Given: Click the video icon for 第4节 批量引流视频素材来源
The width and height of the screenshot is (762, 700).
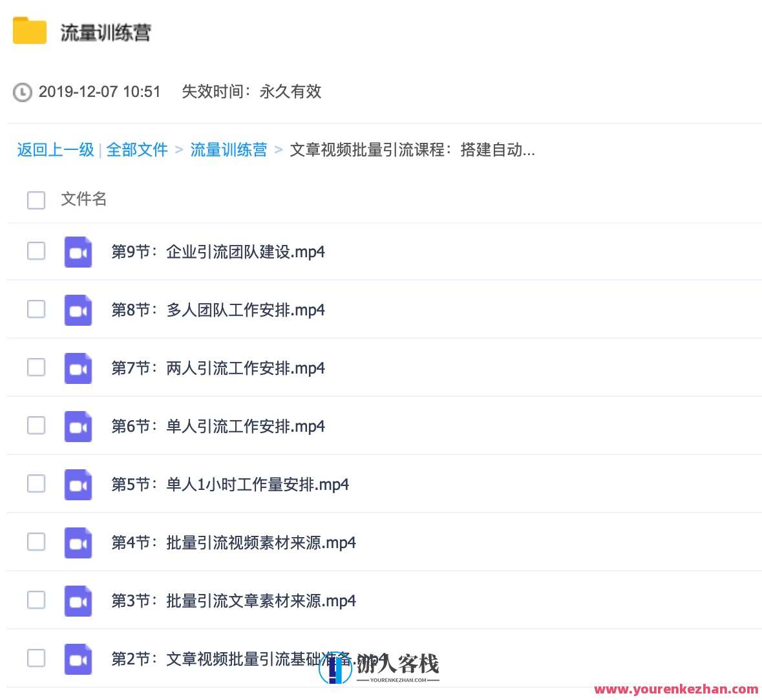Looking at the screenshot, I should coord(78,543).
